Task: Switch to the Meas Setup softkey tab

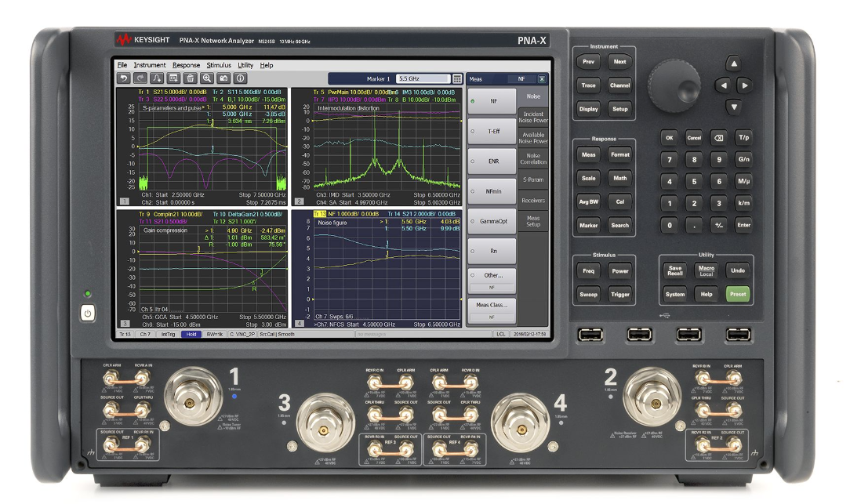Action: coord(533,221)
